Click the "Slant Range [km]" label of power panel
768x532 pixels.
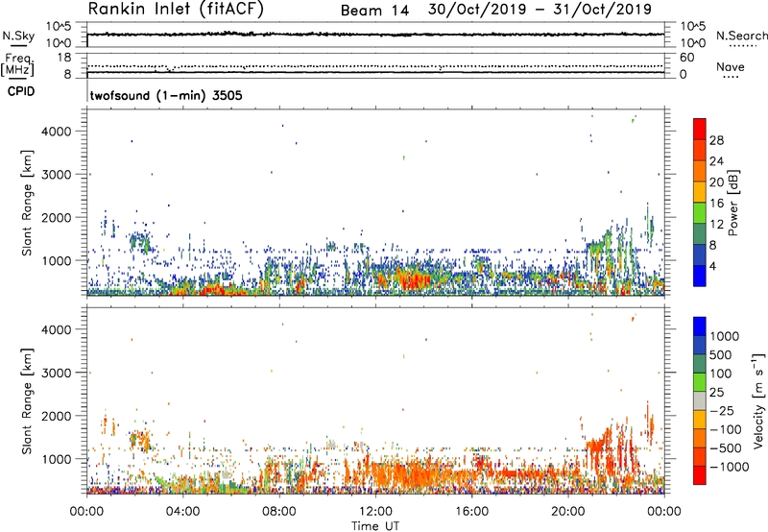(27, 203)
